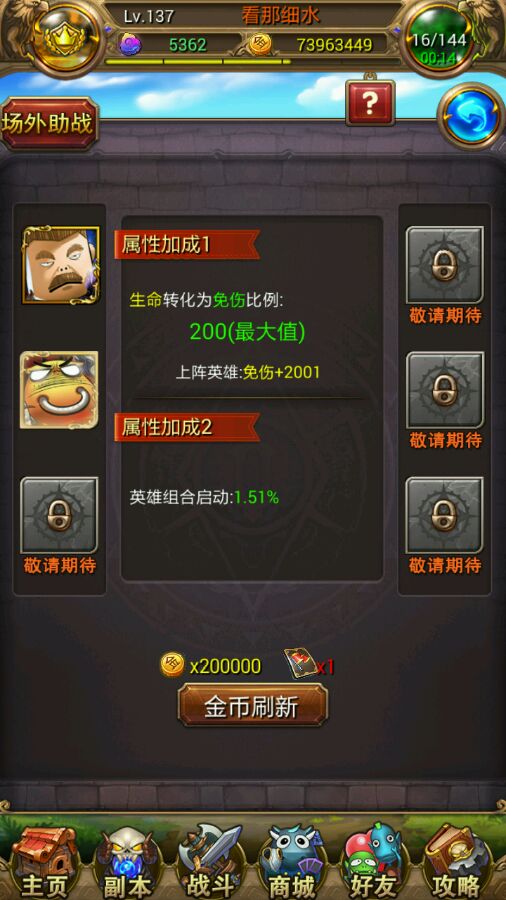Click the 金币刷新 gold refresh button
Screen dimensions: 506x900
tap(252, 705)
